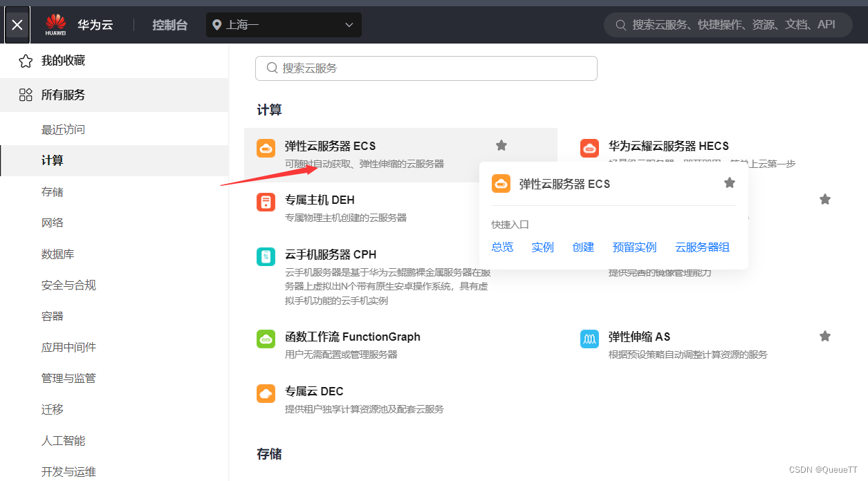Viewport: 868px width, 481px height.
Task: Click the ECS orange icon in the list
Action: pos(266,148)
